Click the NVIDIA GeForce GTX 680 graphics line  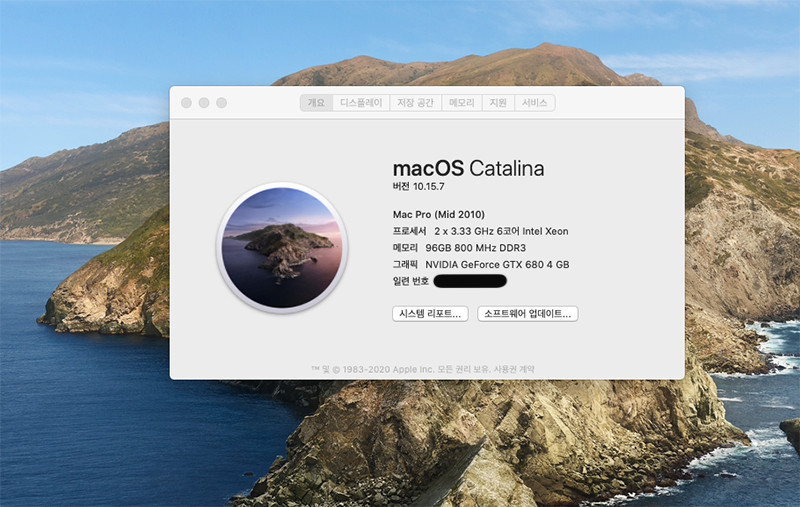click(482, 264)
